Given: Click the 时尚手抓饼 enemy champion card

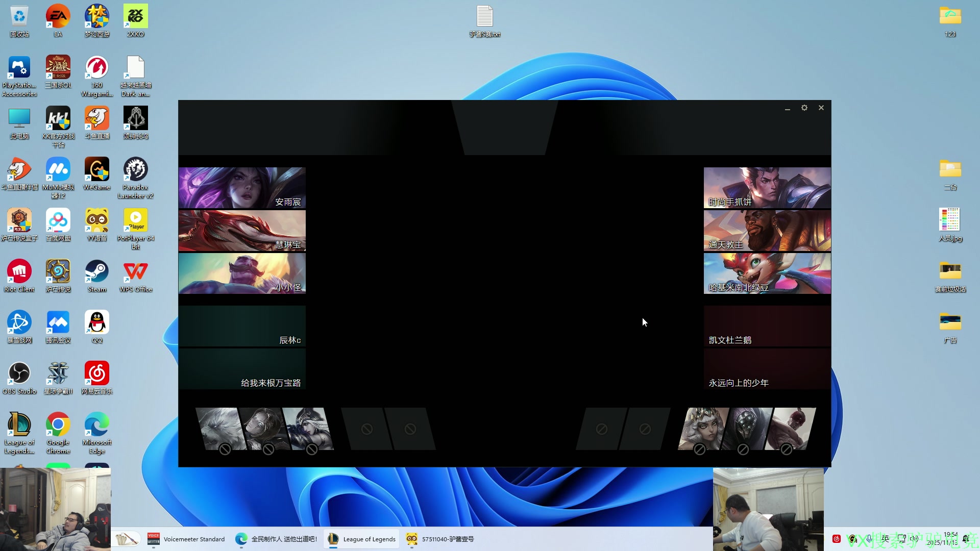Looking at the screenshot, I should (x=767, y=187).
